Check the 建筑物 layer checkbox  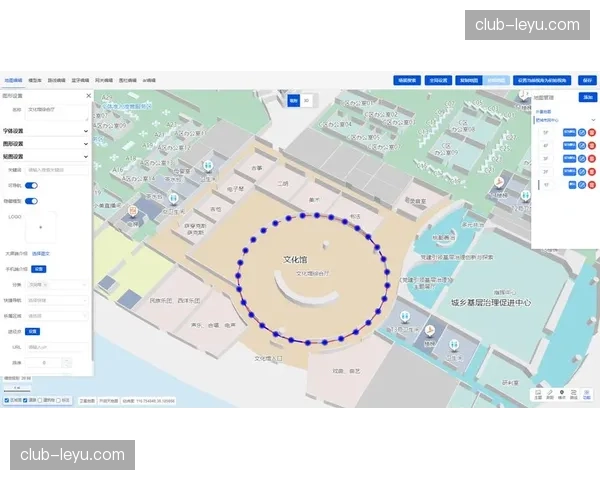pos(40,400)
